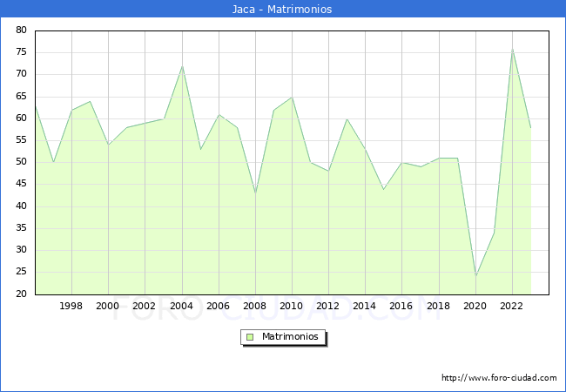Image resolution: width=566 pixels, height=392 pixels.
Task: Select the 1998 x-axis label
Action: [71, 307]
